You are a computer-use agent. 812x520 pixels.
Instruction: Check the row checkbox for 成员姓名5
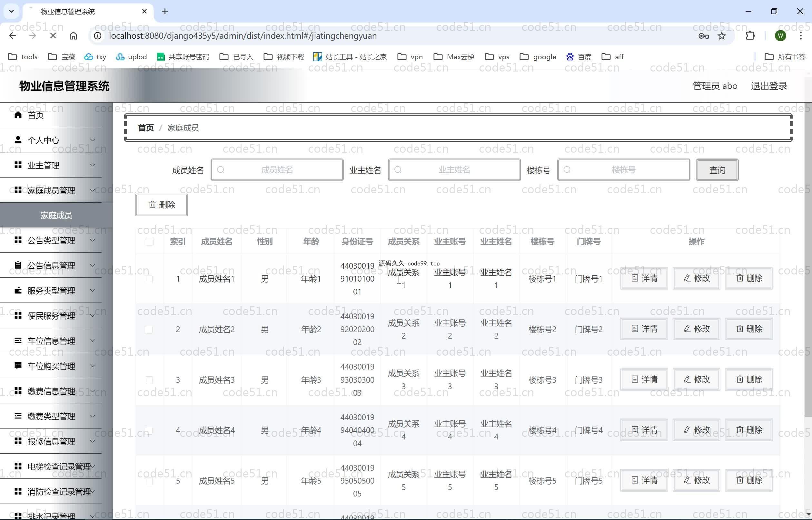point(149,481)
